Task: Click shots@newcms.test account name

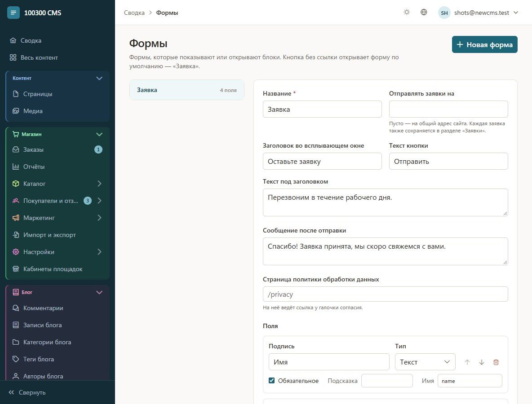Action: click(481, 13)
